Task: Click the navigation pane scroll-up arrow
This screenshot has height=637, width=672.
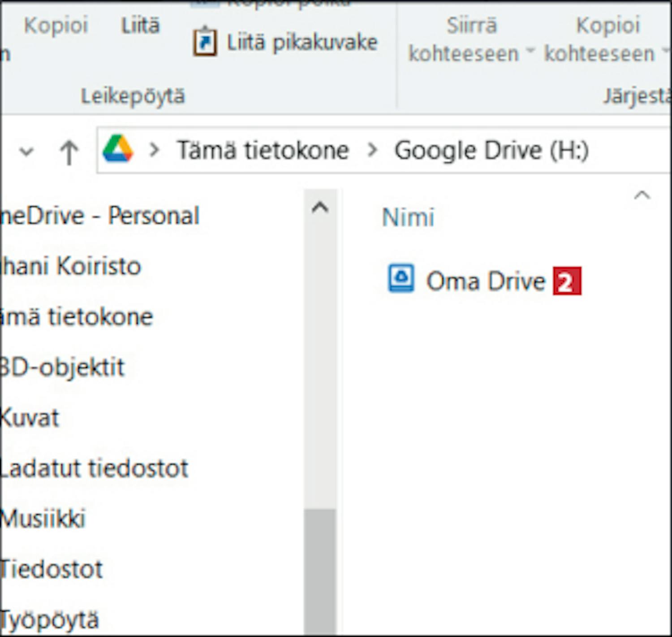Action: coord(320,208)
